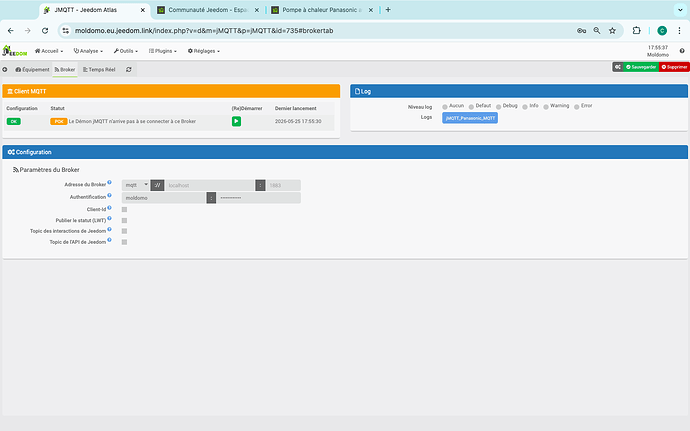Show help for Publier le statut (LWT)

[x=110, y=218]
